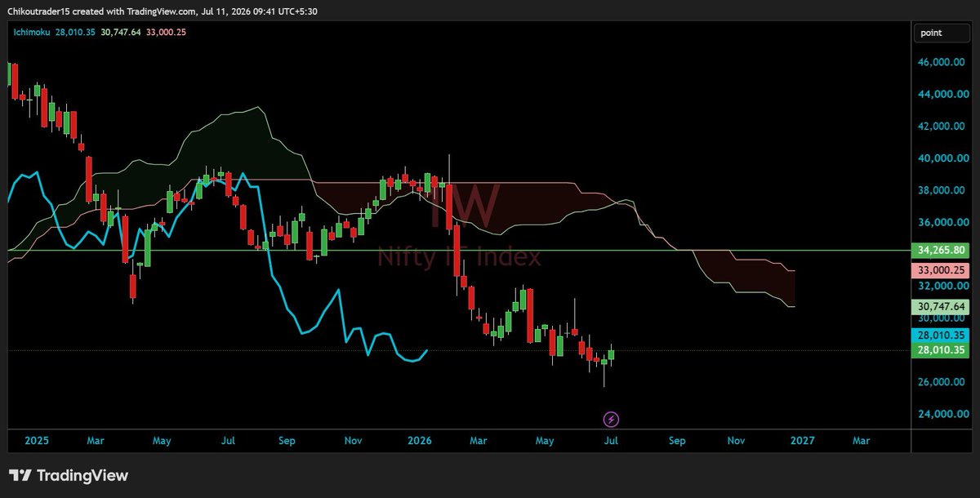
Task: Select the Ichimoku indicator legend label
Action: tap(32, 32)
